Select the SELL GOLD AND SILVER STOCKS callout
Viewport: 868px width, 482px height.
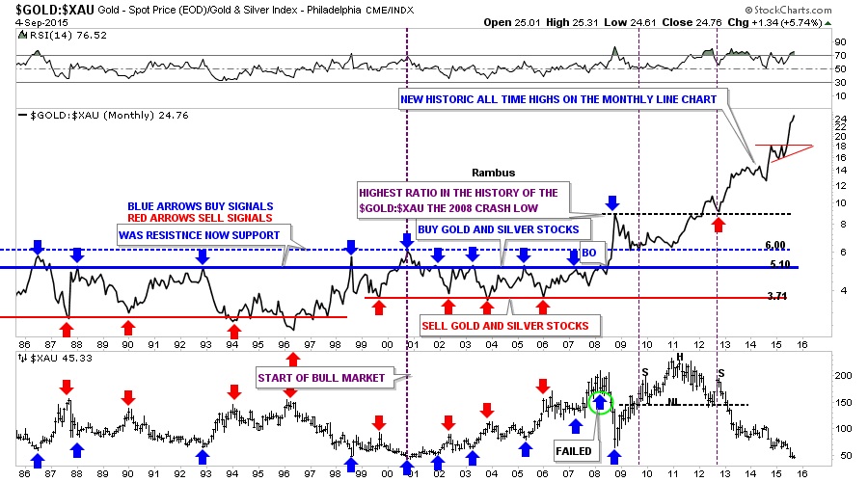505,326
